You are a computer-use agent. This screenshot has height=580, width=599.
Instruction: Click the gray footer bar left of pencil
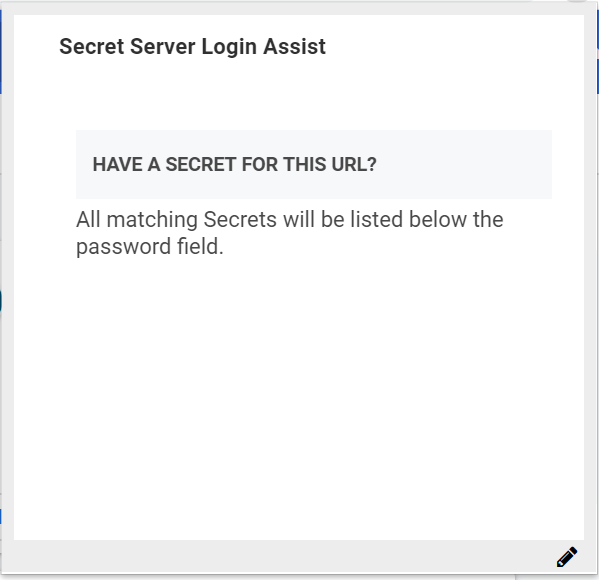279,557
